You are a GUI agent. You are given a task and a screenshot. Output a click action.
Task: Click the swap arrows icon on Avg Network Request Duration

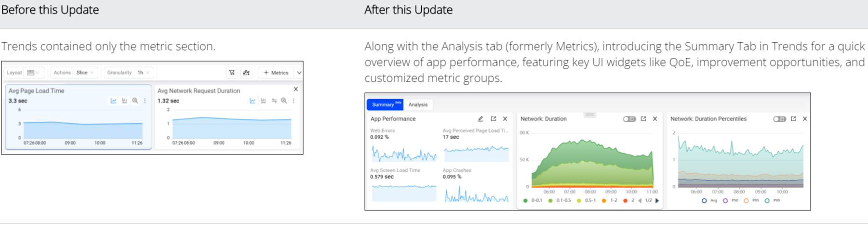[274, 101]
